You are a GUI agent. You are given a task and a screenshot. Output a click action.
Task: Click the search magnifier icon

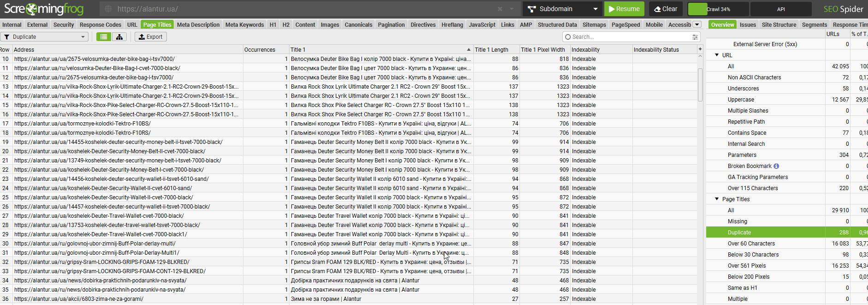click(568, 37)
